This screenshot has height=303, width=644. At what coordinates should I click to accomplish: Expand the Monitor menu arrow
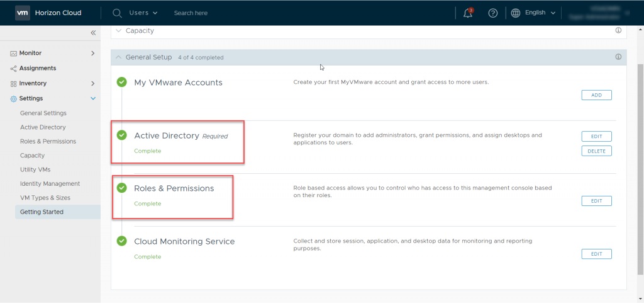[x=93, y=53]
